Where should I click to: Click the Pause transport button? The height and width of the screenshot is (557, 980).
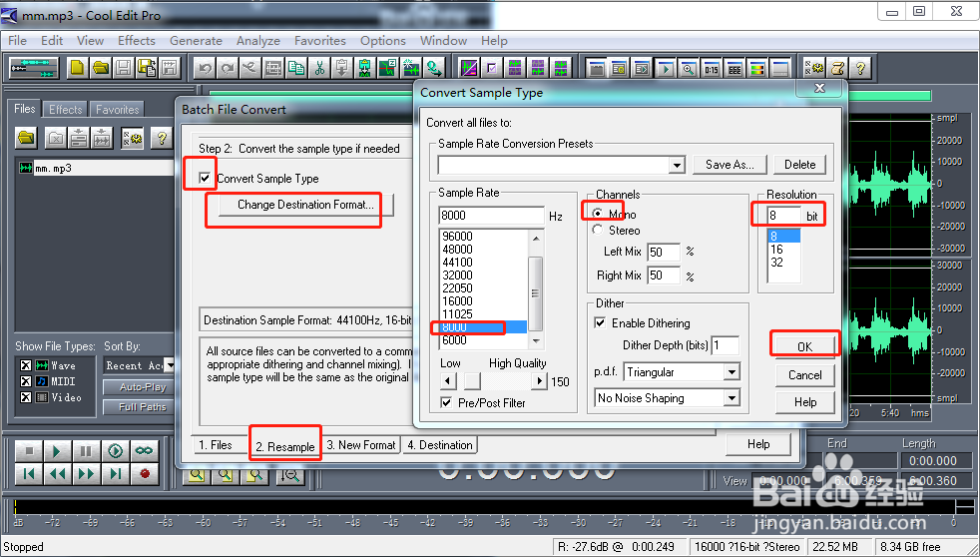[x=86, y=451]
